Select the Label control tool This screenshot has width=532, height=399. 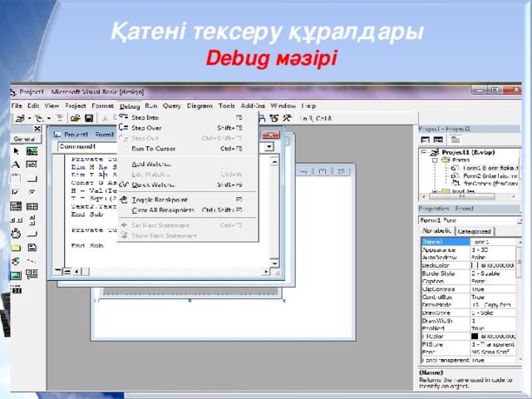pyautogui.click(x=16, y=165)
